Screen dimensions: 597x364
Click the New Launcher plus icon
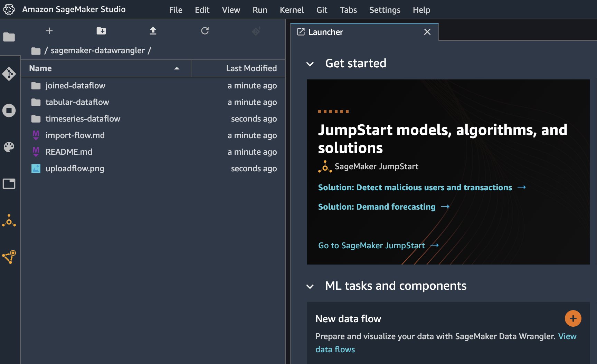pyautogui.click(x=49, y=31)
